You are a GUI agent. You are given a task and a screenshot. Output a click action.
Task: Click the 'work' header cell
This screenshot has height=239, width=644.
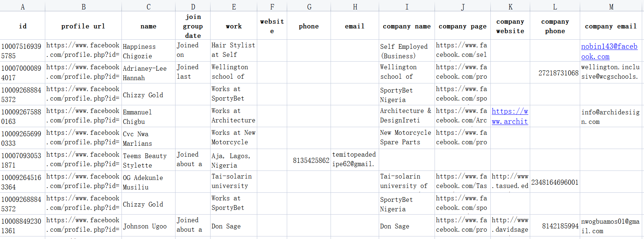coord(234,26)
